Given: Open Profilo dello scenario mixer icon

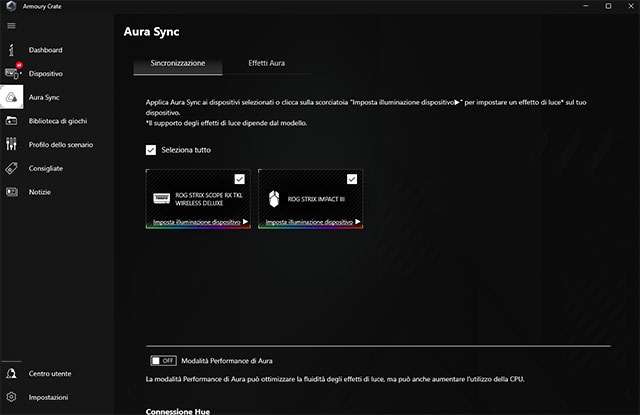Looking at the screenshot, I should point(12,145).
